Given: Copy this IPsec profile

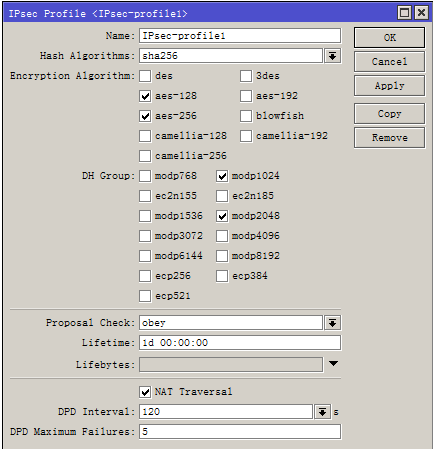Looking at the screenshot, I should (x=389, y=114).
